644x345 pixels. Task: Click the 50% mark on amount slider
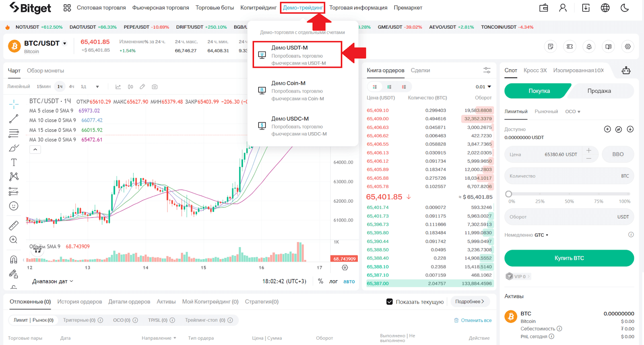(569, 194)
